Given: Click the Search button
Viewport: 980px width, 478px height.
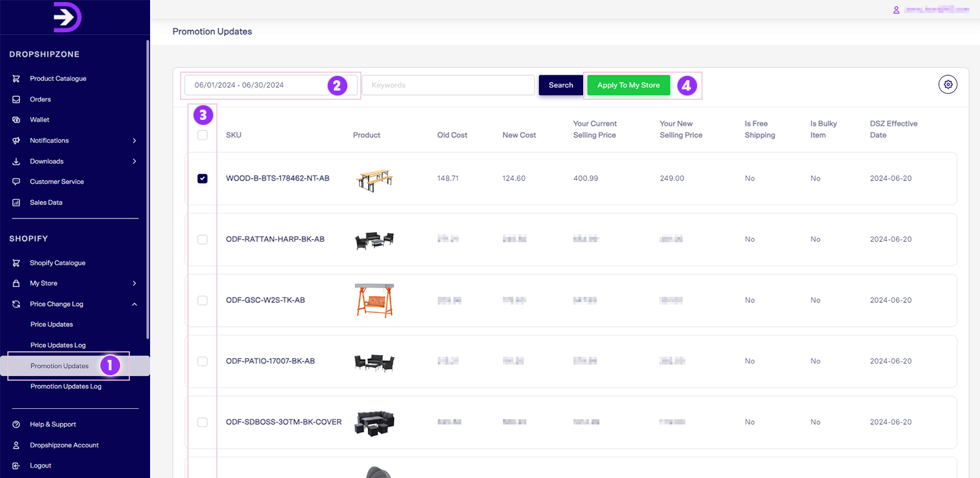Looking at the screenshot, I should pos(561,85).
